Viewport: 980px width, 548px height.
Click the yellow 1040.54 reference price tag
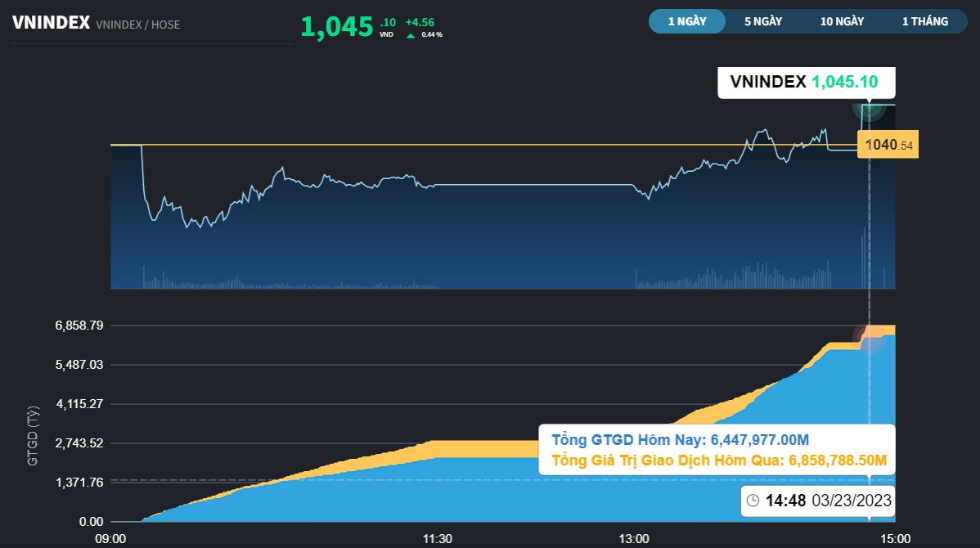888,145
